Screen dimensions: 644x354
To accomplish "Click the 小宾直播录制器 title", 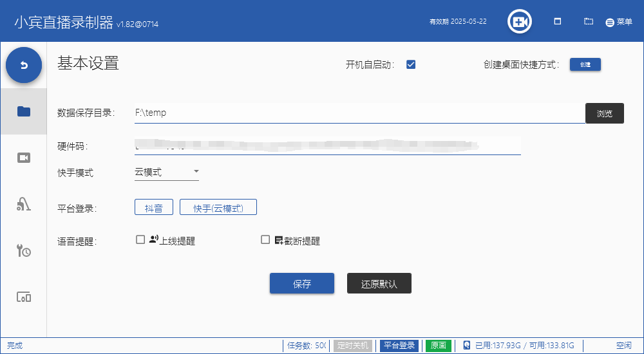I will click(x=64, y=22).
